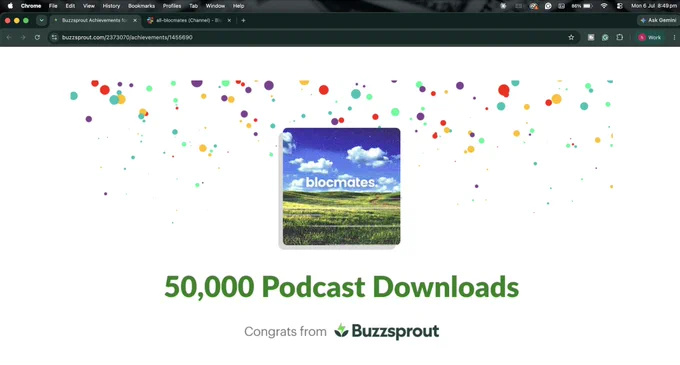
Task: Open the Help menu
Action: coord(239,6)
